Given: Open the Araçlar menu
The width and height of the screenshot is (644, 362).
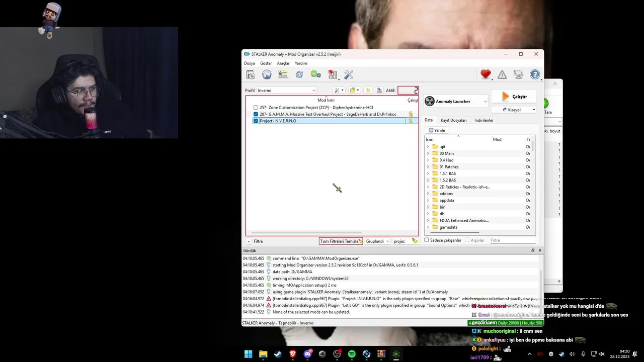Looking at the screenshot, I should (x=283, y=63).
